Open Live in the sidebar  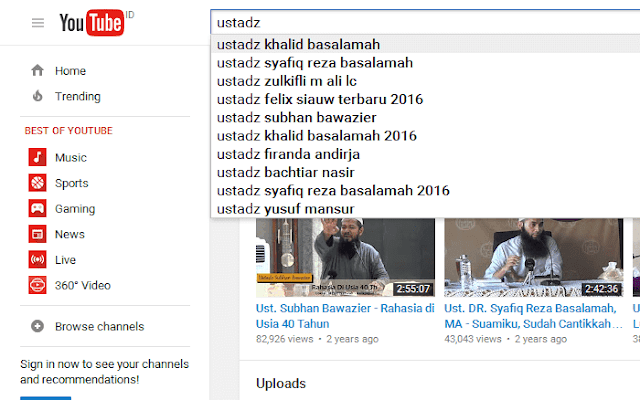(65, 260)
